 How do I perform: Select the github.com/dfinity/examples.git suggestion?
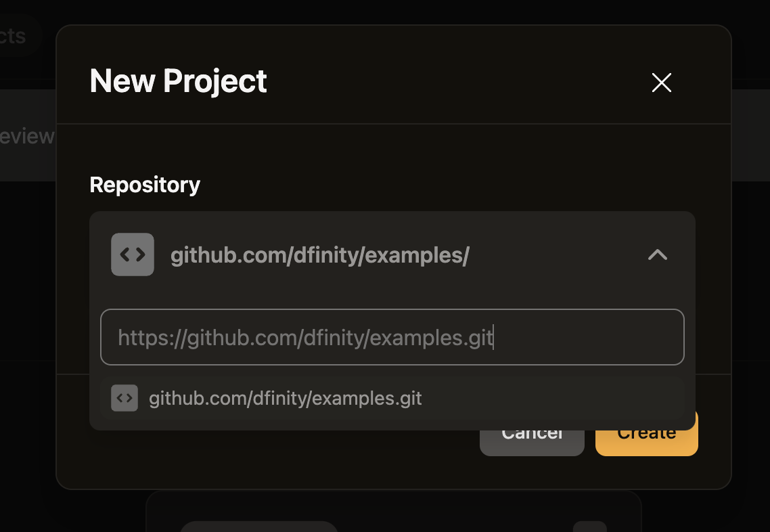pos(392,398)
